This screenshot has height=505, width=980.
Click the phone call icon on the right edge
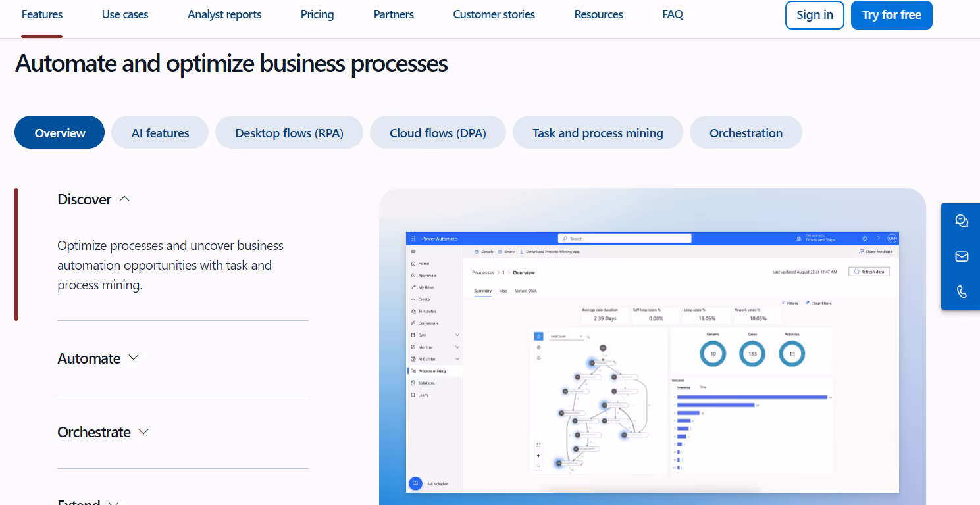962,292
